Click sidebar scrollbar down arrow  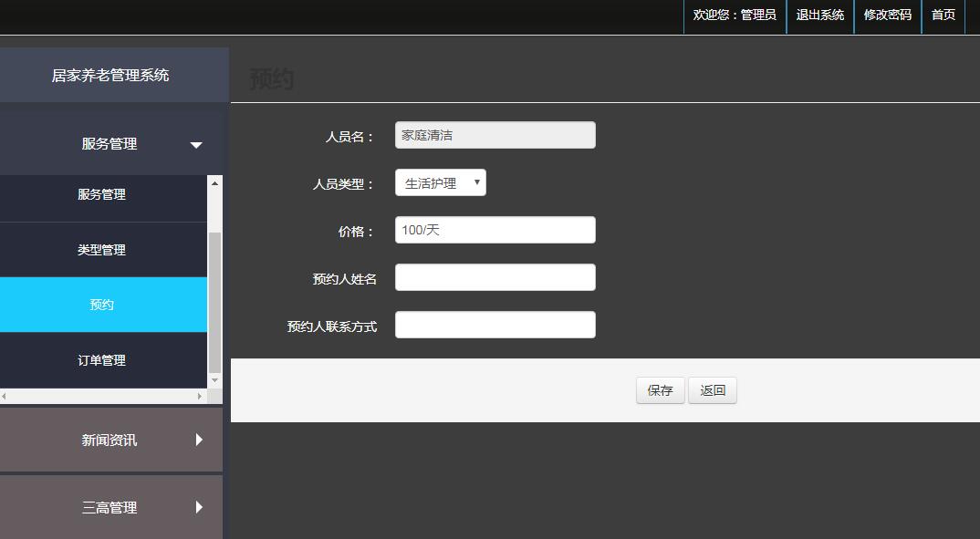coord(215,380)
